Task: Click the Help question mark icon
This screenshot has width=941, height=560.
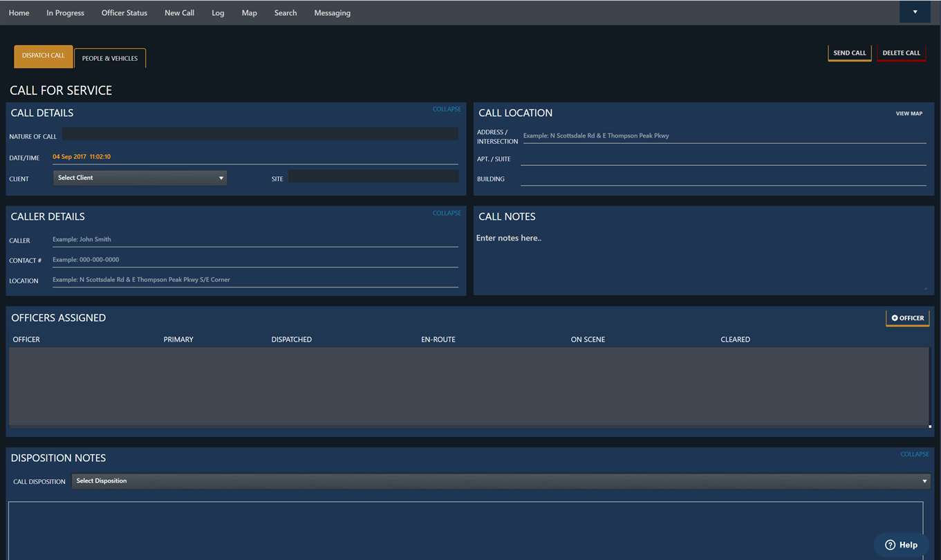Action: tap(890, 545)
